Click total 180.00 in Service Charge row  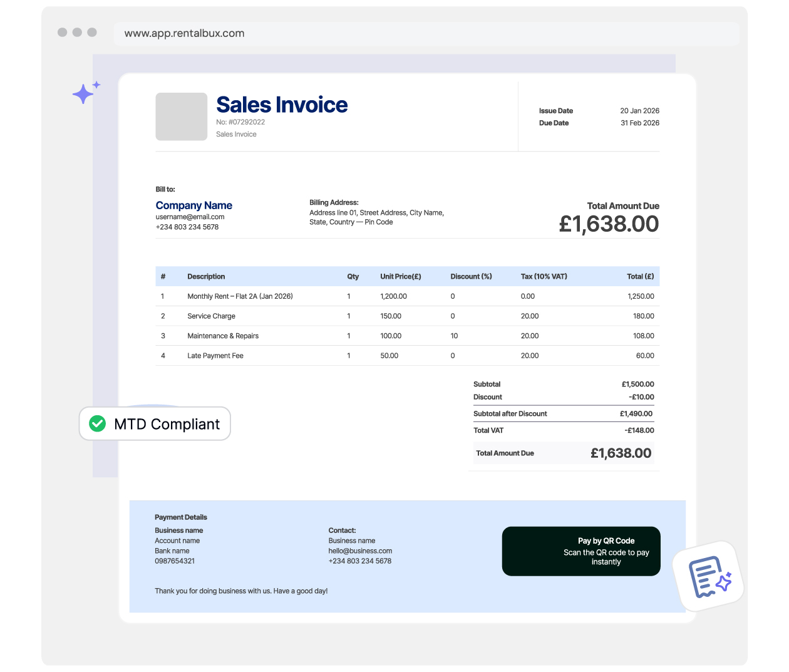[644, 316]
